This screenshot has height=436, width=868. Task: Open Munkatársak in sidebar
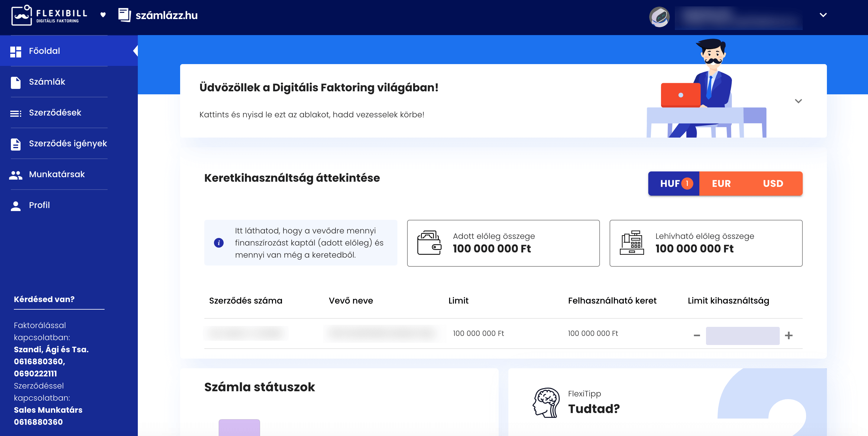click(x=57, y=174)
